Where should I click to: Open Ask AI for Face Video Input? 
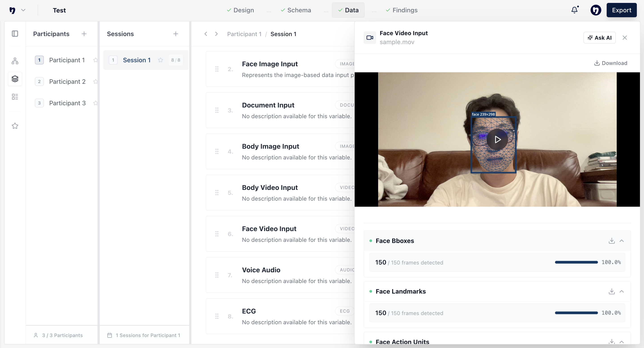tap(600, 38)
